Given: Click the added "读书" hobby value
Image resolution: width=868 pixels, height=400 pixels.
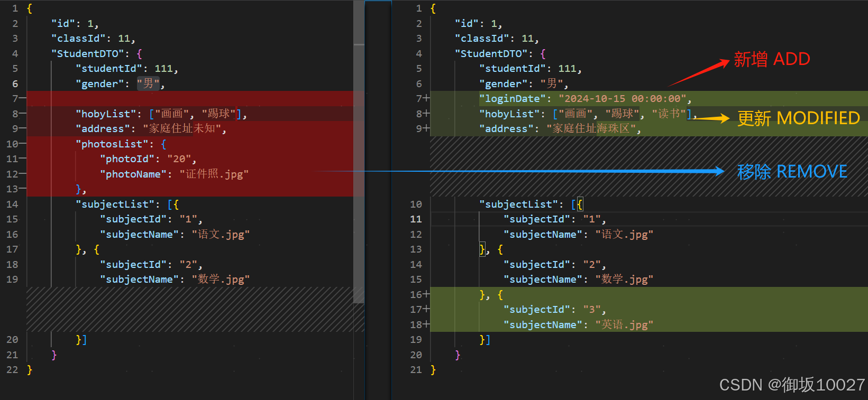Looking at the screenshot, I should tap(669, 114).
